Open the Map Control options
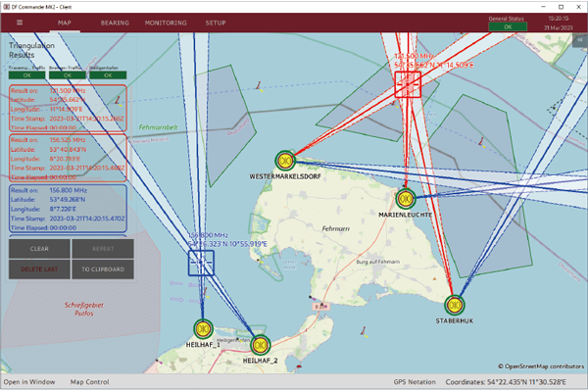This screenshot has height=390, width=588. [89, 382]
